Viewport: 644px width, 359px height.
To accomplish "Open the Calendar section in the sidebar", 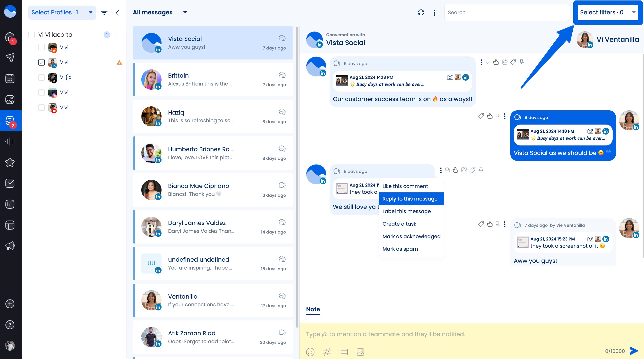I will 10,78.
